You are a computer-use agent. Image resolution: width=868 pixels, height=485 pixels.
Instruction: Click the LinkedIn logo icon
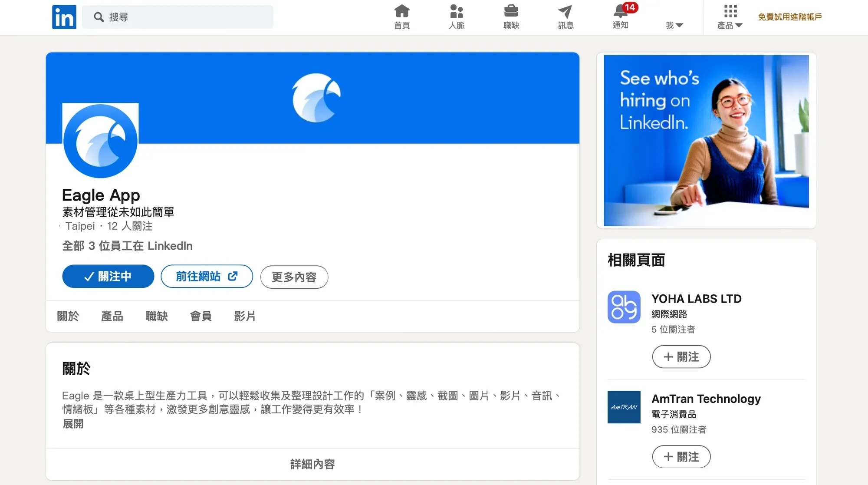pos(64,17)
